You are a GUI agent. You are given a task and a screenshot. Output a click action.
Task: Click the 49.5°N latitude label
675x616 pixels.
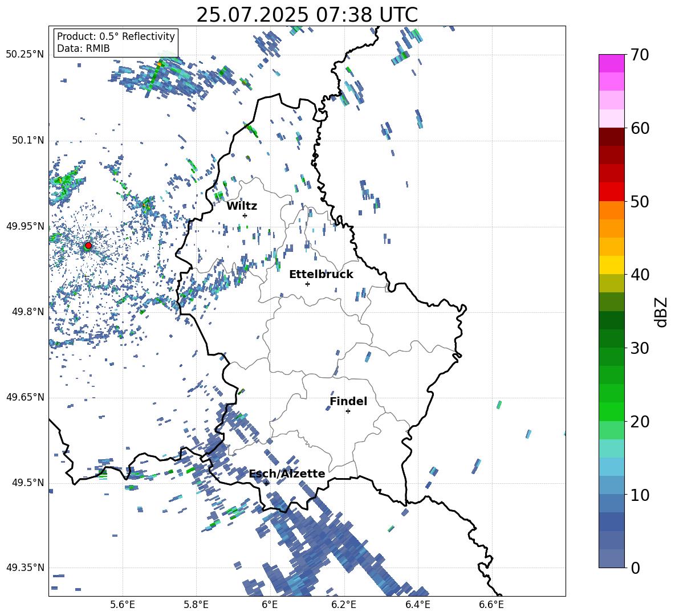pos(28,483)
